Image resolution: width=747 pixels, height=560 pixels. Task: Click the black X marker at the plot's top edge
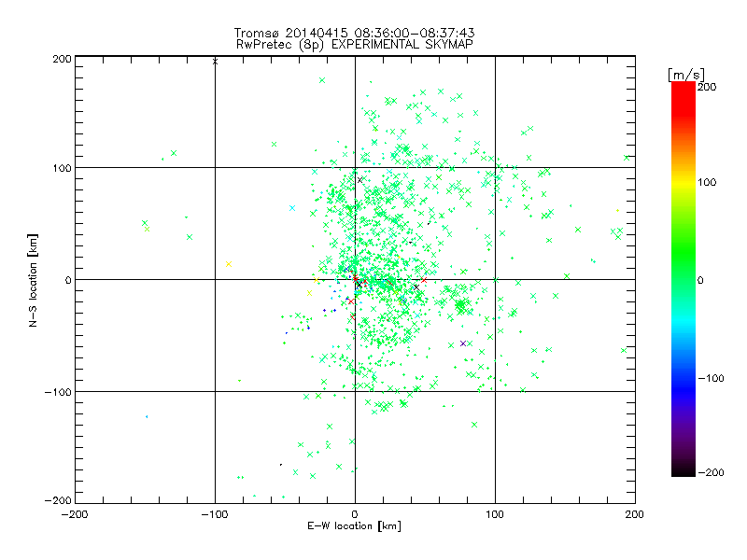tap(215, 62)
